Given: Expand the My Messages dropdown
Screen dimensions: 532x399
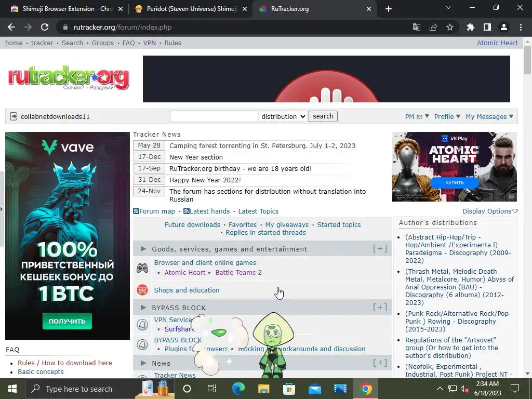Looking at the screenshot, I should 489,116.
